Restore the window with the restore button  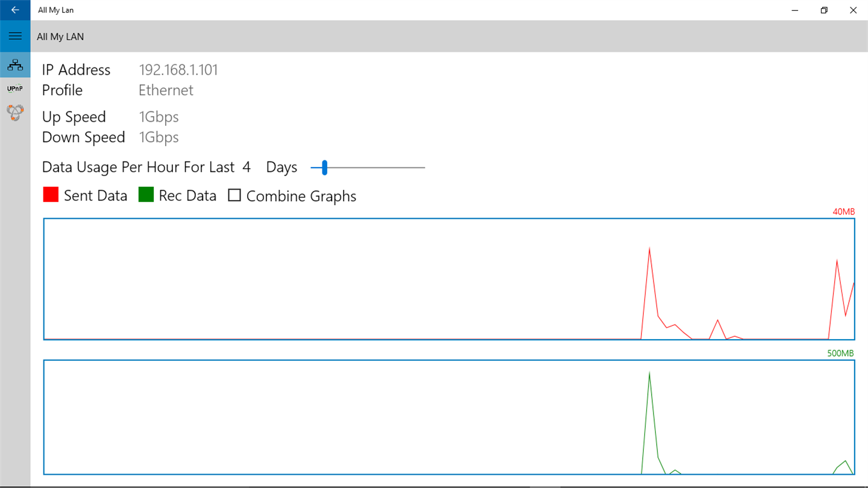(824, 10)
